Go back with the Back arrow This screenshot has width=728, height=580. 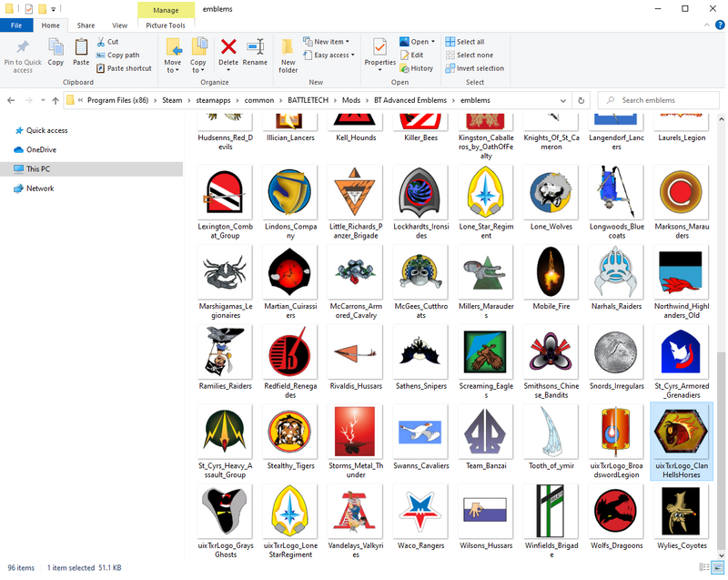pos(11,100)
